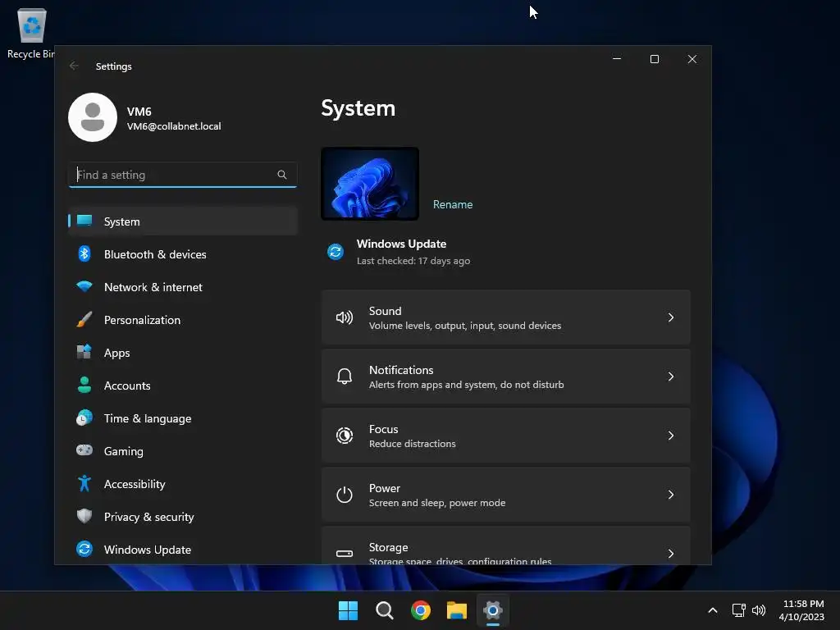This screenshot has width=840, height=630.
Task: Click the VM6 profile avatar
Action: point(93,117)
